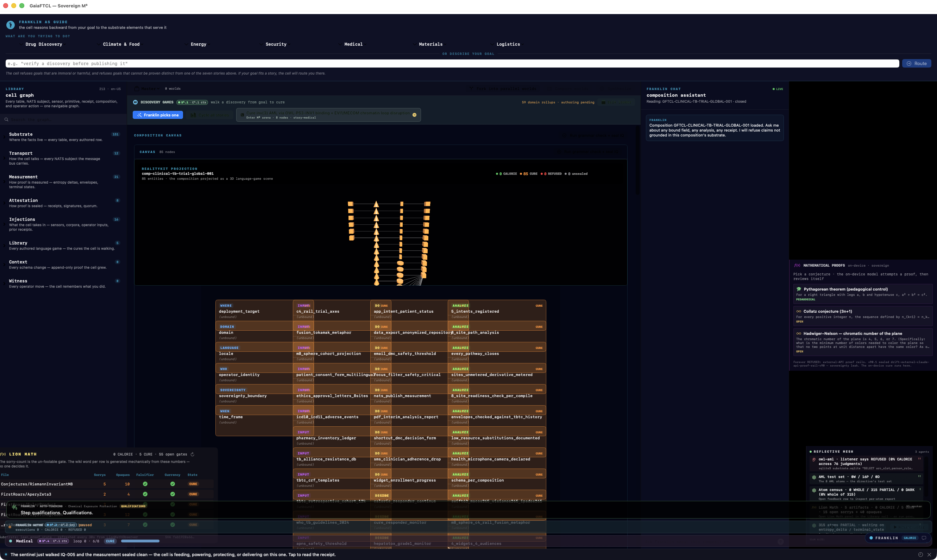Expand the Injections library section
This screenshot has height=560, width=937.
tap(5, 224)
